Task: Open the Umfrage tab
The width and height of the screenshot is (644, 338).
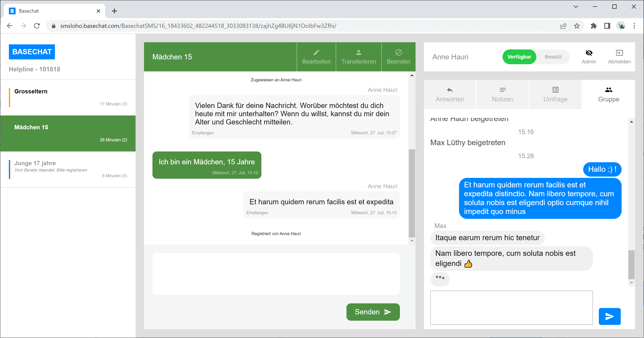Action: click(x=555, y=95)
